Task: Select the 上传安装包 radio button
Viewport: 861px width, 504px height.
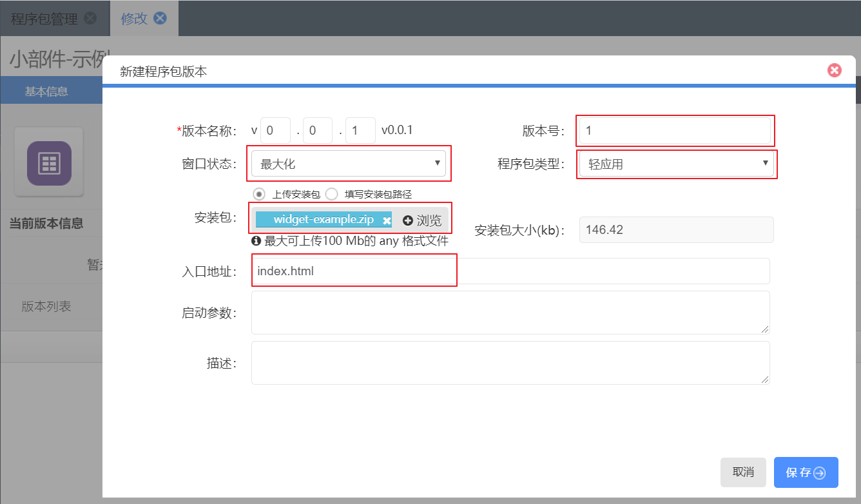Action: click(x=259, y=194)
